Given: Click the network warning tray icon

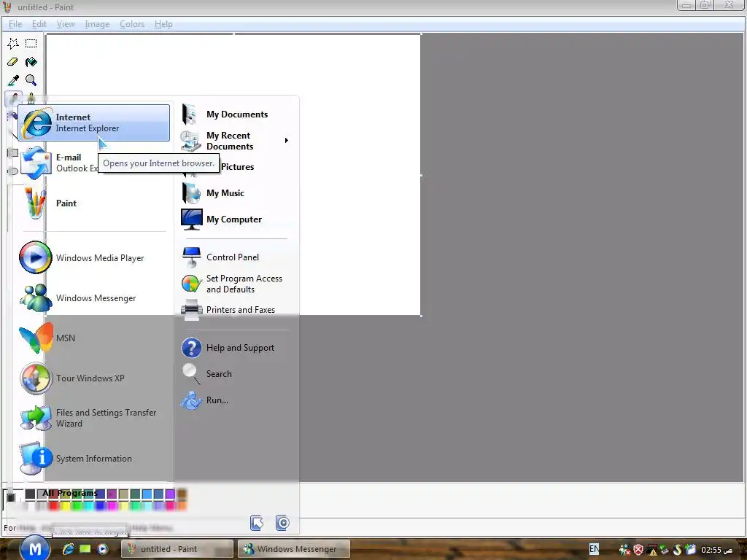Looking at the screenshot, I should pos(651,550).
